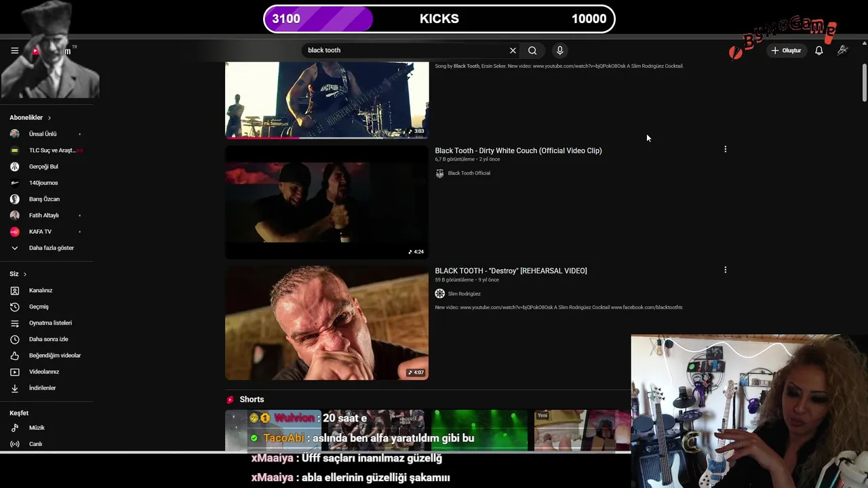Open options menu for Dirty White Couch
868x488 pixels.
coord(725,149)
